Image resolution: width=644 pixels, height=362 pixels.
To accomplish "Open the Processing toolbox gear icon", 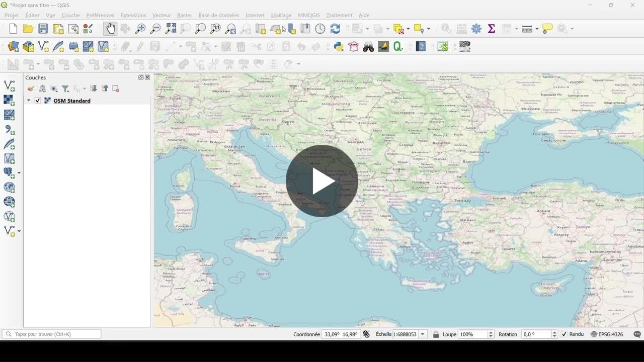I will tap(476, 29).
